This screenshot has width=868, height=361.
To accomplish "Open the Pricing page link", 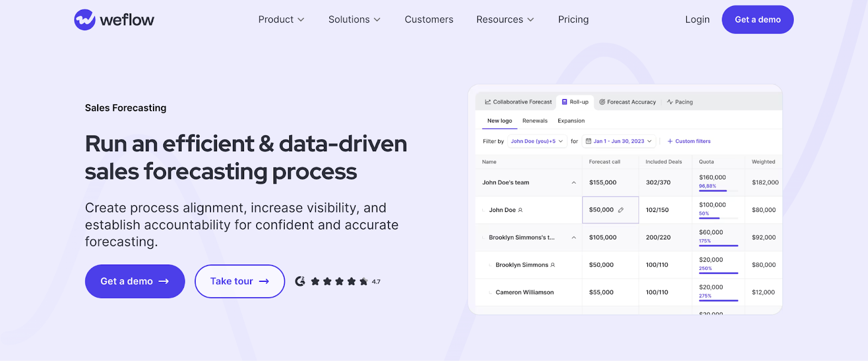I will point(573,20).
